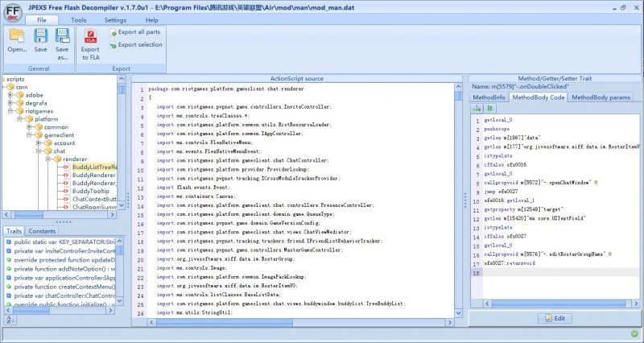The image size is (644, 343).
Task: Collapse the platform package node
Action: click(19, 119)
